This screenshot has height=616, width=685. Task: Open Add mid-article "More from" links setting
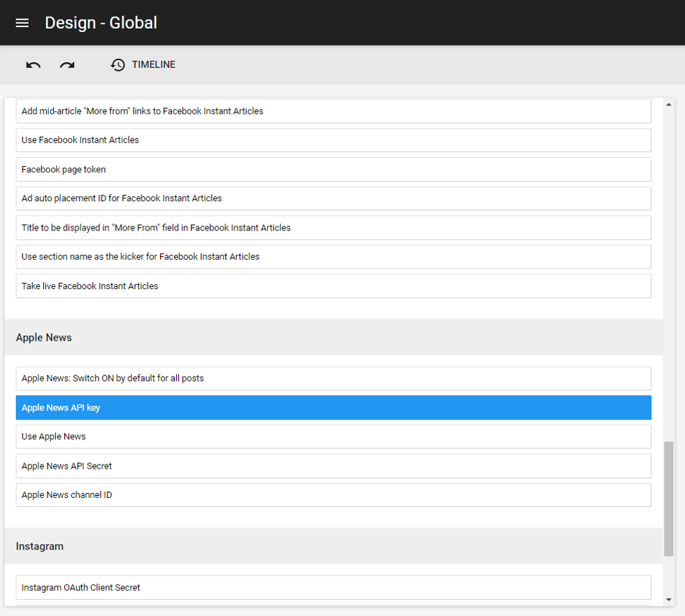point(333,111)
